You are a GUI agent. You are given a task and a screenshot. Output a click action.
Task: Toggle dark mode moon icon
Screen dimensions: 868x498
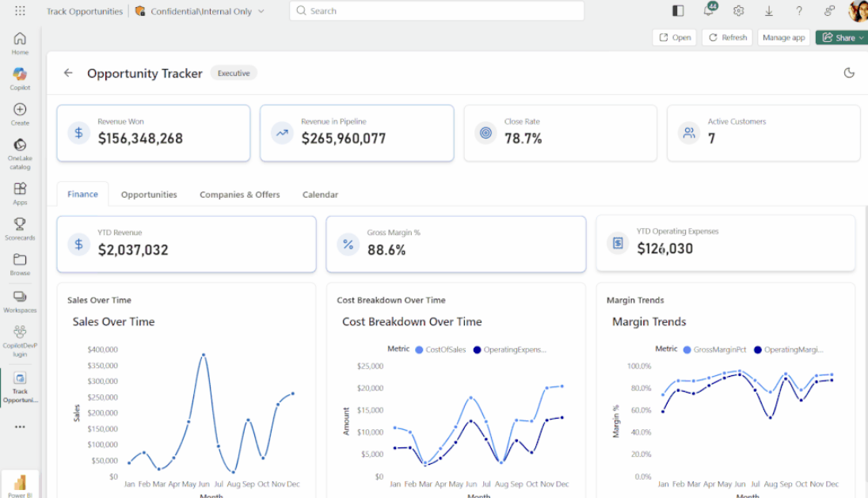tap(849, 73)
